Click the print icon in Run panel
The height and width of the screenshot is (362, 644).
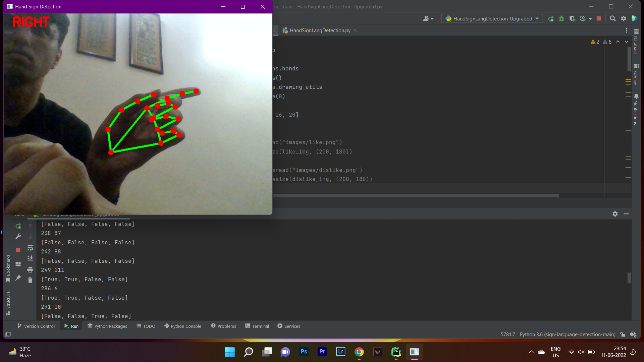[30, 270]
